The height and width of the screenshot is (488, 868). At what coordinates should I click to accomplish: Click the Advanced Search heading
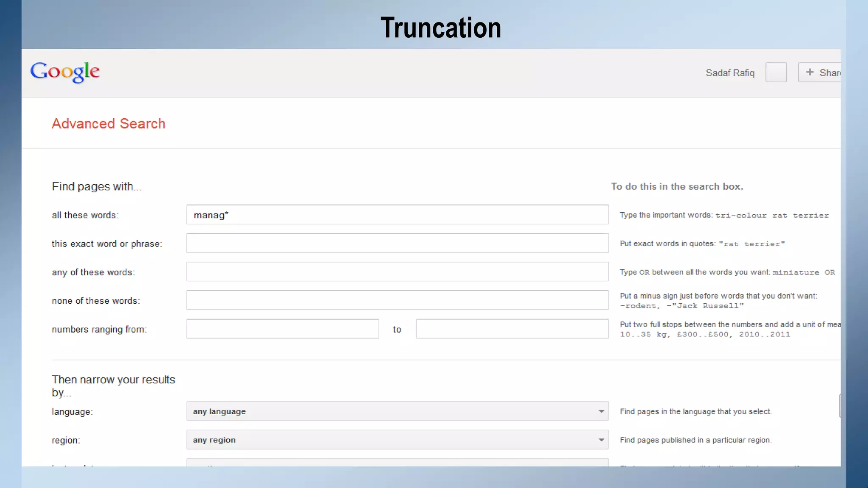pos(108,124)
